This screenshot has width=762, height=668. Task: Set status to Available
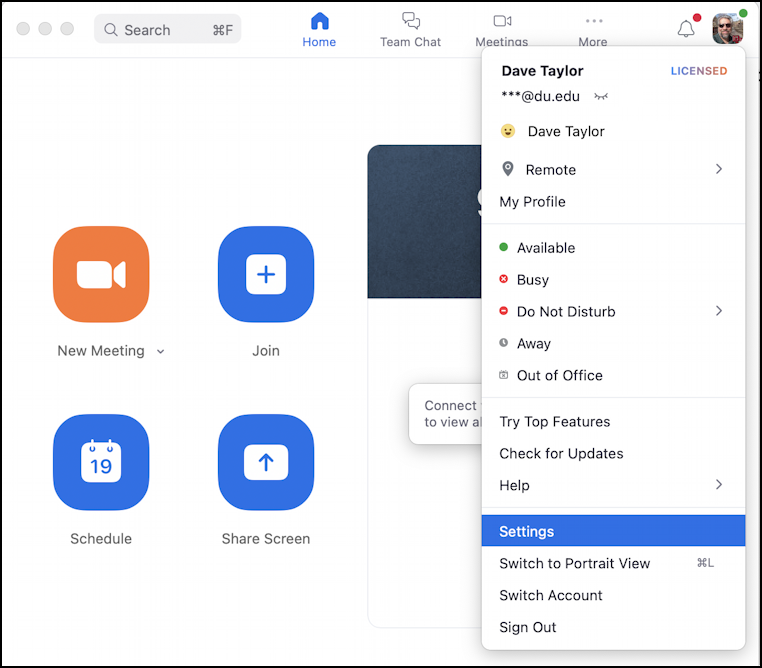(x=613, y=248)
